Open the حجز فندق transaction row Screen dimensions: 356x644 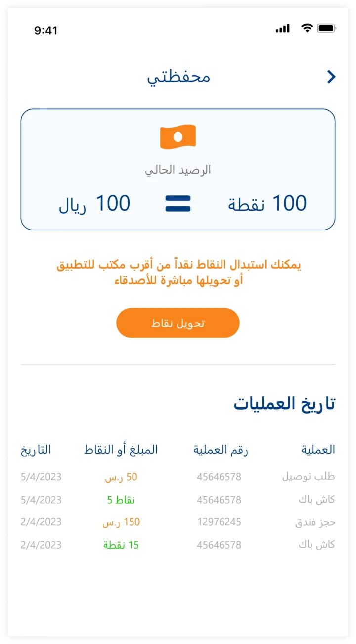tap(315, 522)
